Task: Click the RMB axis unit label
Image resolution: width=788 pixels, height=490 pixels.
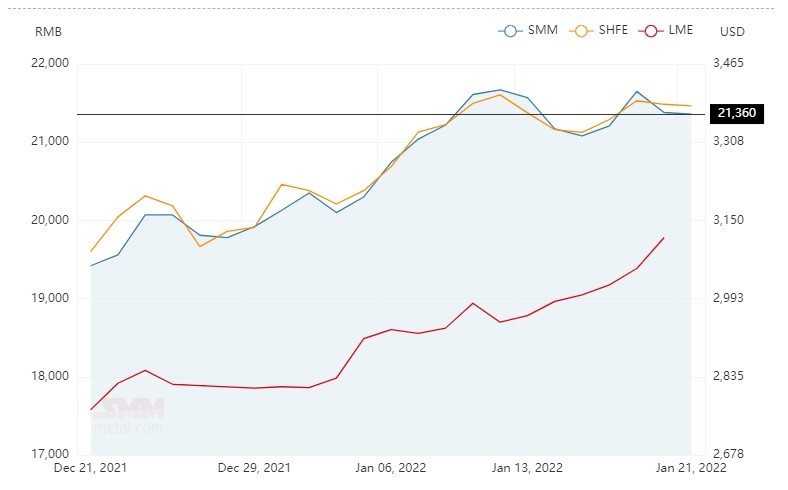Action: click(48, 32)
